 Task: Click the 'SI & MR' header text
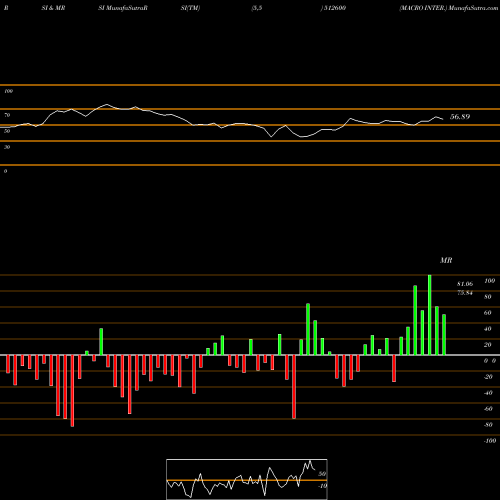[x=53, y=8]
